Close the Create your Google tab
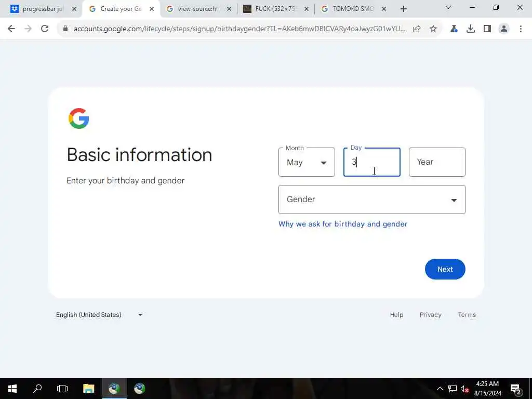The image size is (532, 399). tap(152, 9)
